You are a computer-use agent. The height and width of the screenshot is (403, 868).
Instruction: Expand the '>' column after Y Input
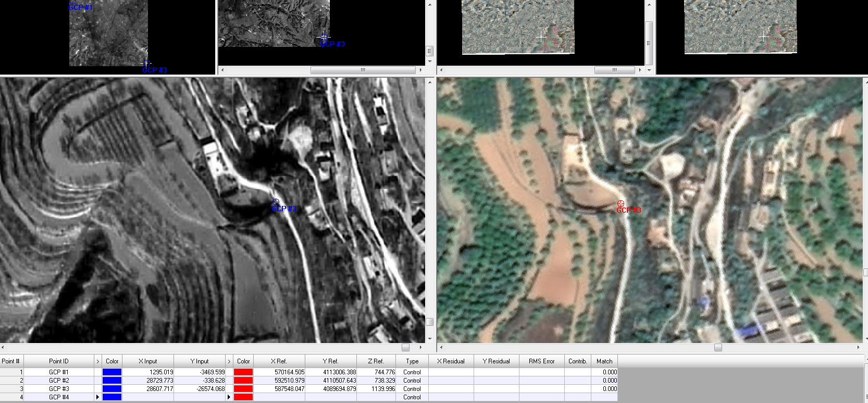click(x=229, y=361)
